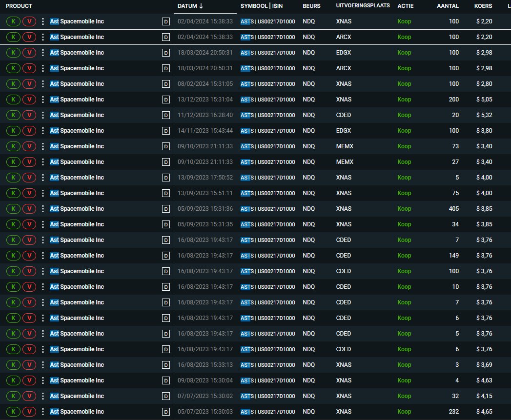Click the D icon in the 18/03/2024 EDGX row
Screen dimensions: 511x420
[166, 53]
